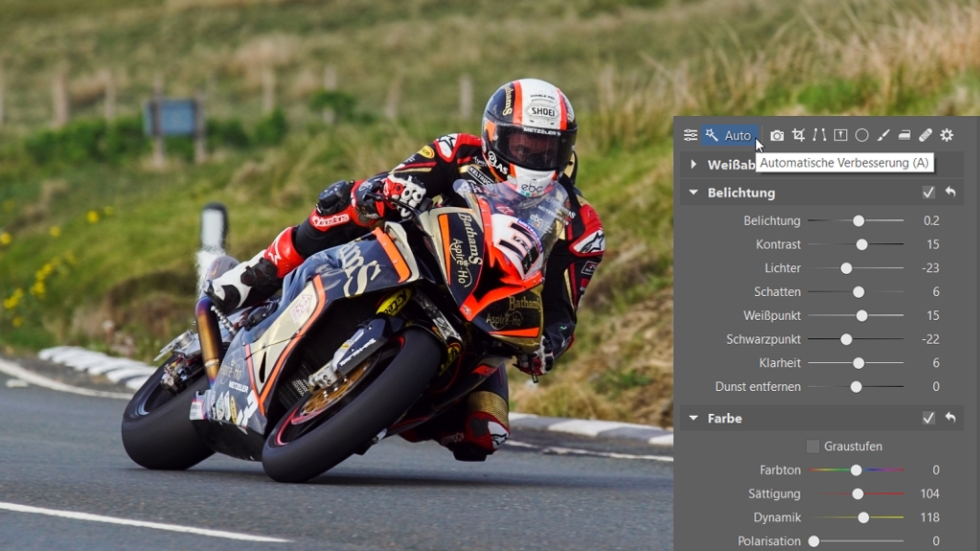Select the gradient filter tool
Screen dimensions: 980x551
tap(904, 135)
